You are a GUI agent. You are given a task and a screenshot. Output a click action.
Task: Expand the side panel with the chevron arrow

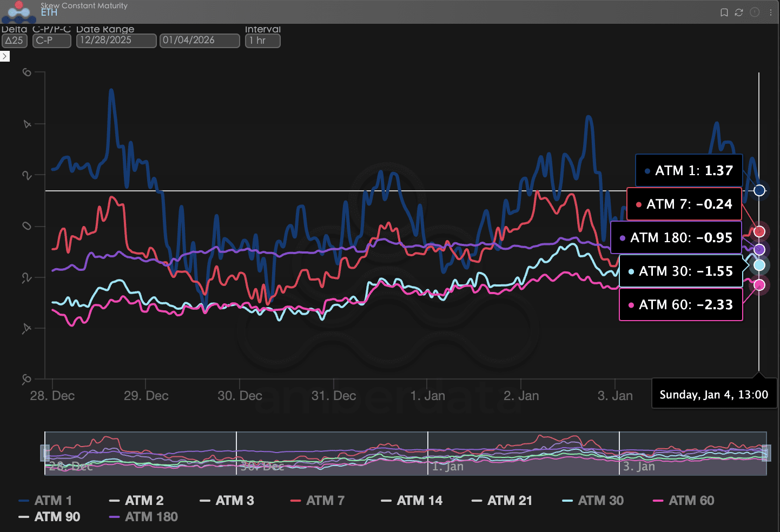tap(5, 56)
